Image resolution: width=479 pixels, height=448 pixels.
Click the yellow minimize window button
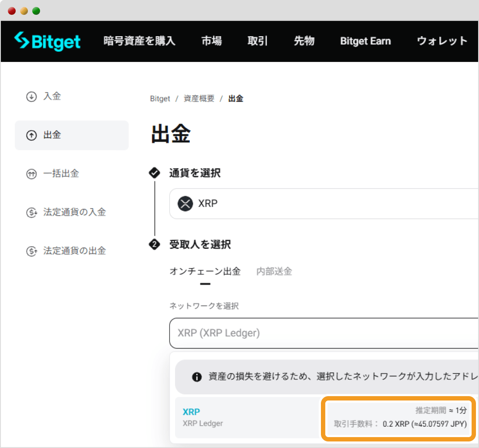point(24,11)
